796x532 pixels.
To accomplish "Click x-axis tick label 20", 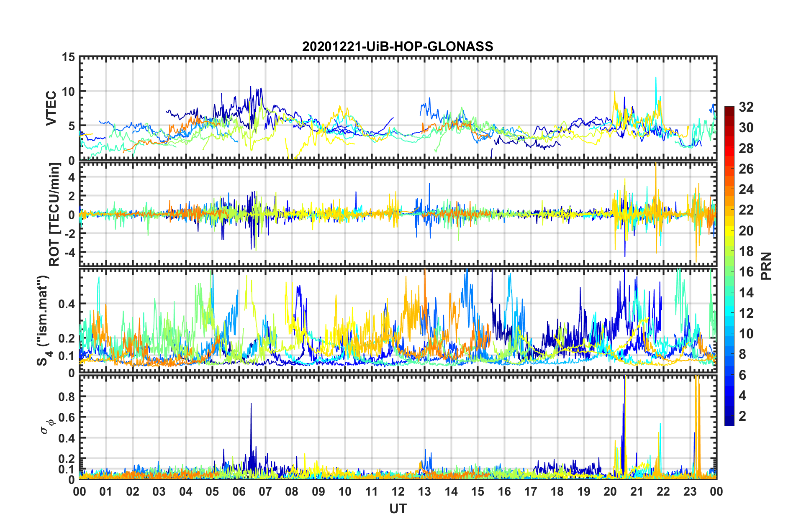I will click(610, 491).
